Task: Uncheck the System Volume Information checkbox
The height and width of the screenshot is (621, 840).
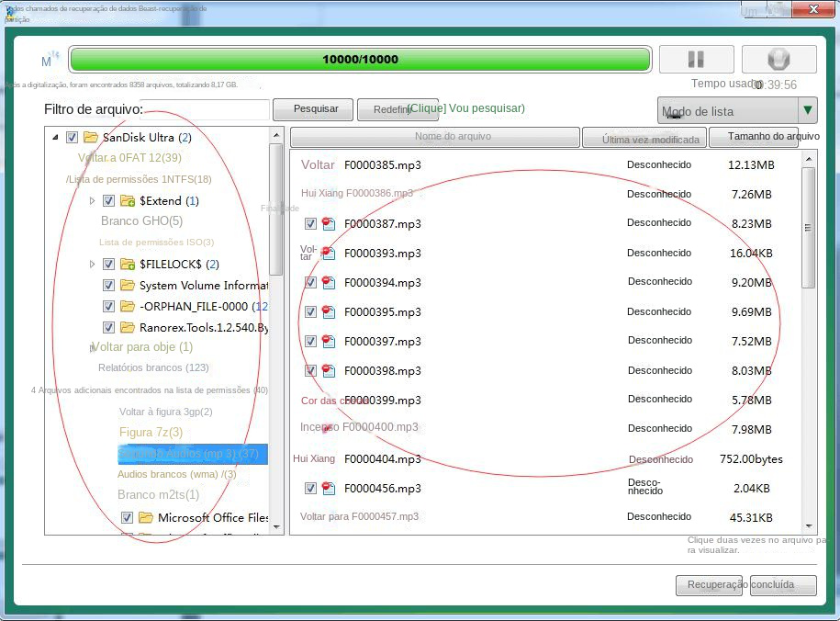Action: click(108, 286)
